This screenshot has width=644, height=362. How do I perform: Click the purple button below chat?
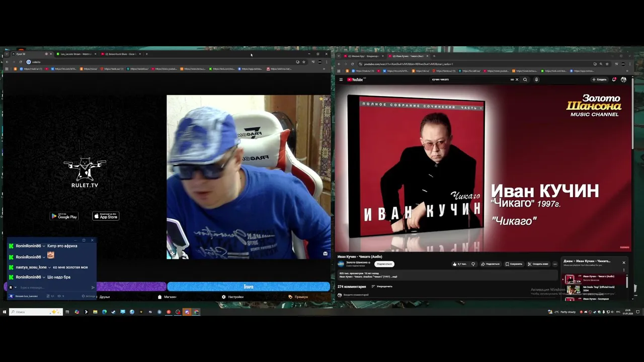coord(131,287)
